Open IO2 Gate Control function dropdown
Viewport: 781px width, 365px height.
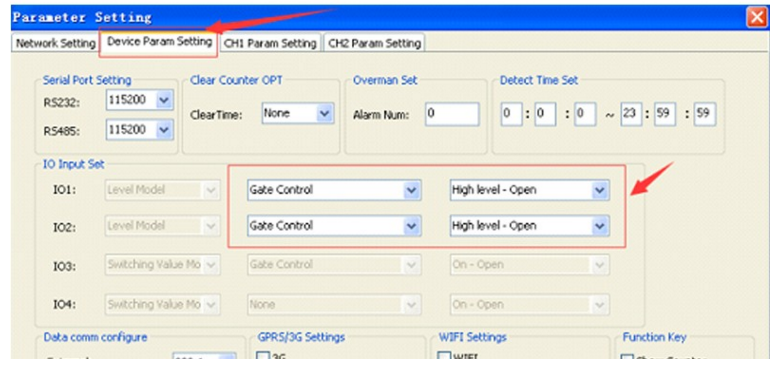[x=334, y=226]
